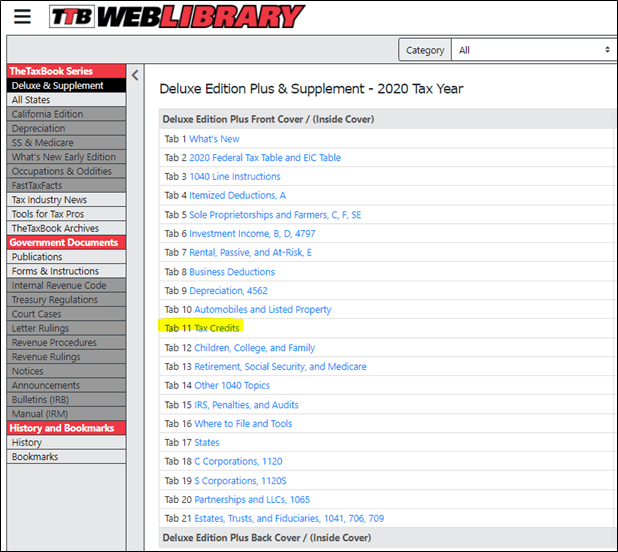Select Tools for Tax Pros
Screen dimensions: 618x552
pos(66,214)
